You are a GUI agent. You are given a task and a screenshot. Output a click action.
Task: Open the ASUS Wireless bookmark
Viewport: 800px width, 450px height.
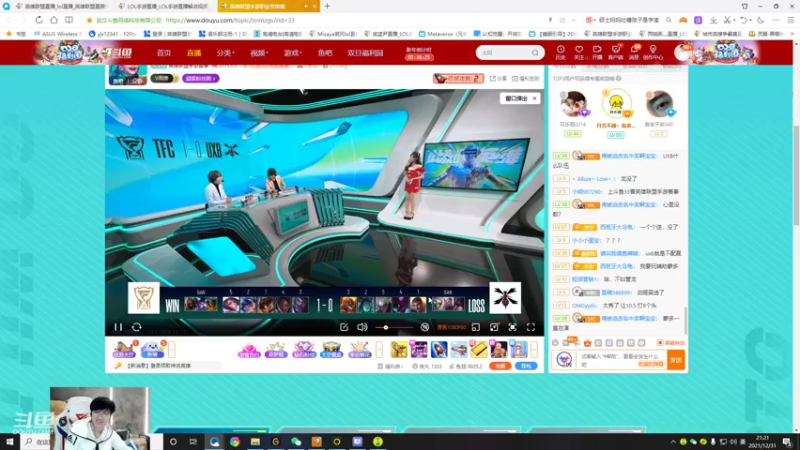coord(58,34)
